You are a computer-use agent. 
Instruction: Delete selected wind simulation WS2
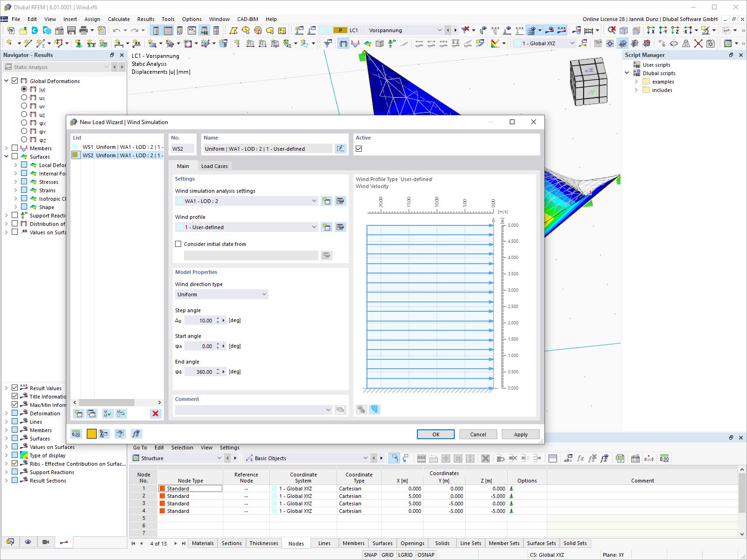(155, 413)
